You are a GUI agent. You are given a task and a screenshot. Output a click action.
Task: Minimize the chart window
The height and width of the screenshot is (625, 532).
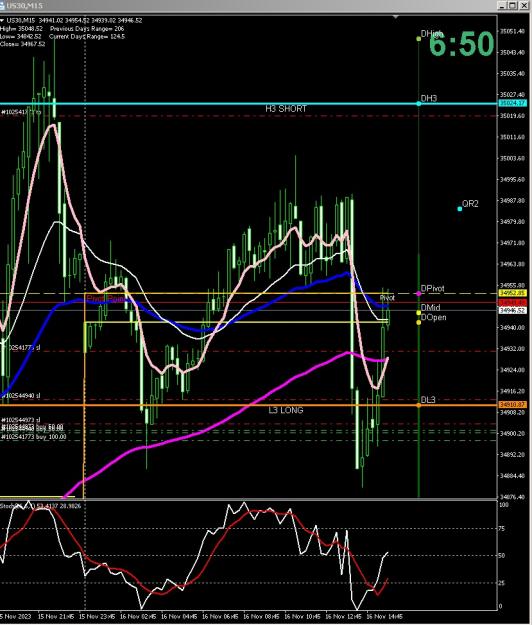pos(503,5)
